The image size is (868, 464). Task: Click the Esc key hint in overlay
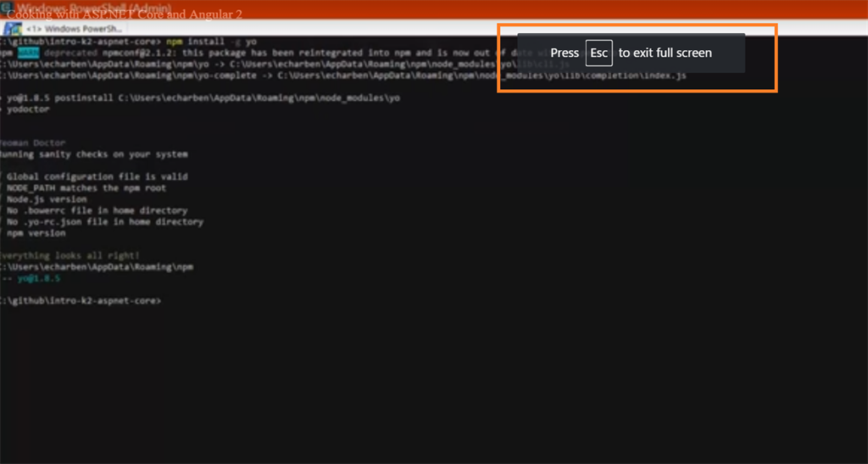(x=599, y=53)
